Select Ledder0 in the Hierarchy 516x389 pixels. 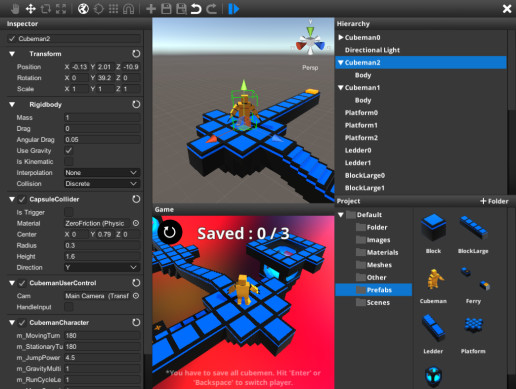click(358, 150)
